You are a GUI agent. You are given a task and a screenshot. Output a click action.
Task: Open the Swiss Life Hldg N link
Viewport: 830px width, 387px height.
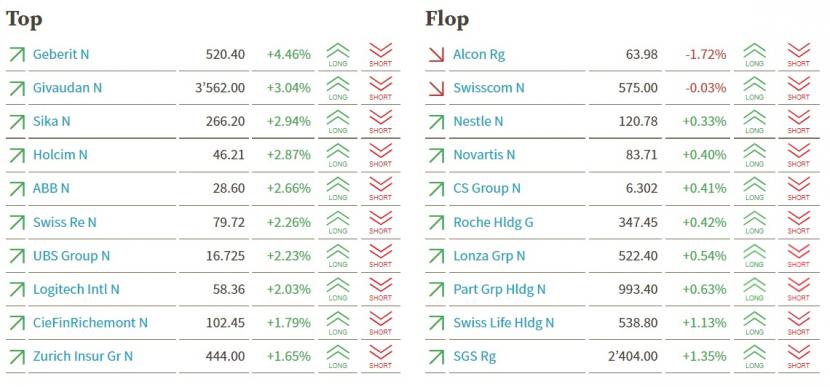(503, 322)
